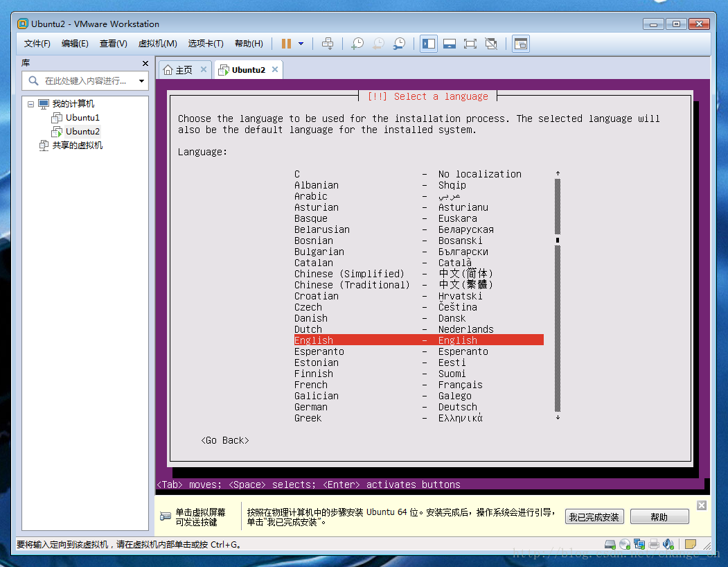Screen dimensions: 728x567
Task: Click the language list scrollbar thumb
Action: [558, 241]
